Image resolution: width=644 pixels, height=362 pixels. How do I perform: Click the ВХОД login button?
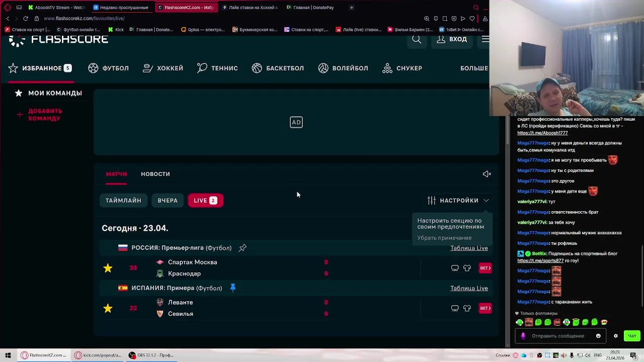coord(452,39)
